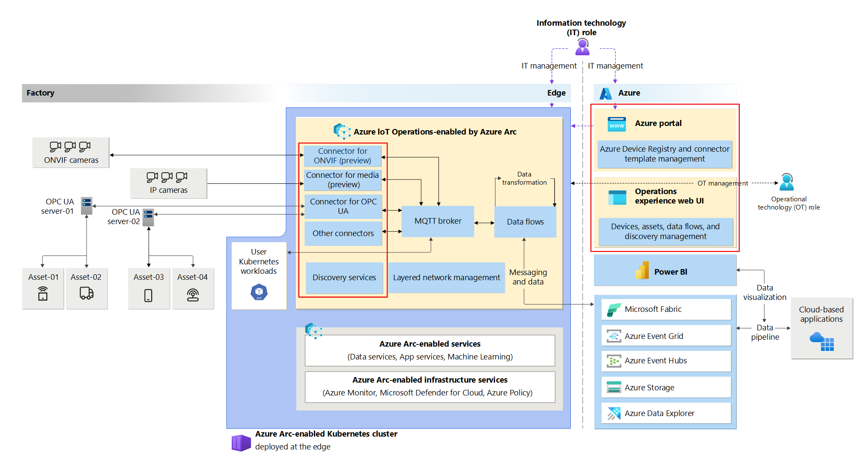Image resolution: width=868 pixels, height=464 pixels.
Task: Click the IP cameras icon group
Action: [167, 177]
